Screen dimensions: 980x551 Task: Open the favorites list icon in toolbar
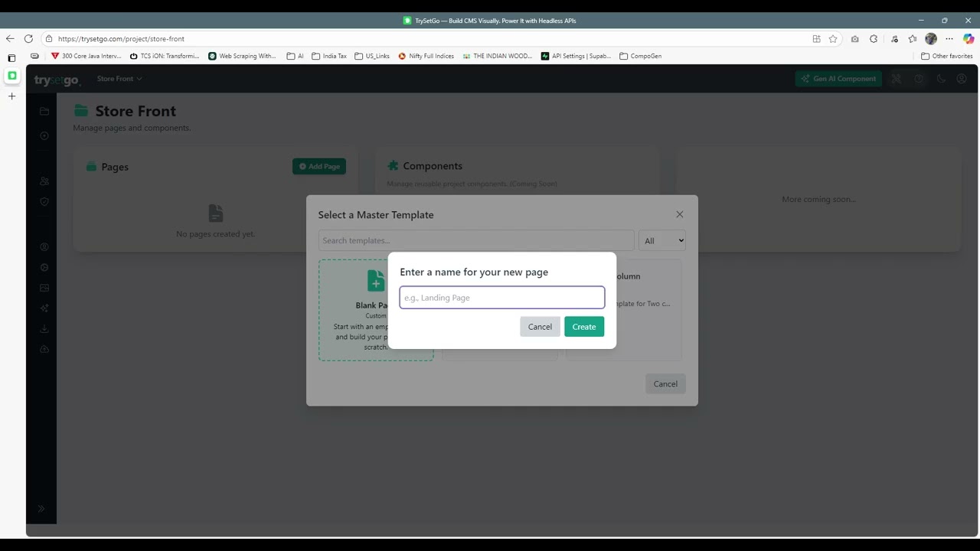912,38
